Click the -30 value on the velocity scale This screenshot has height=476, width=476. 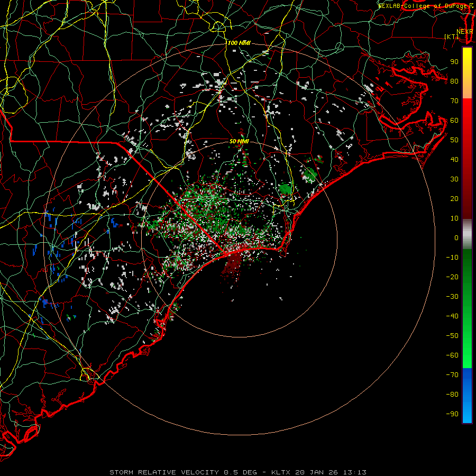tap(452, 297)
